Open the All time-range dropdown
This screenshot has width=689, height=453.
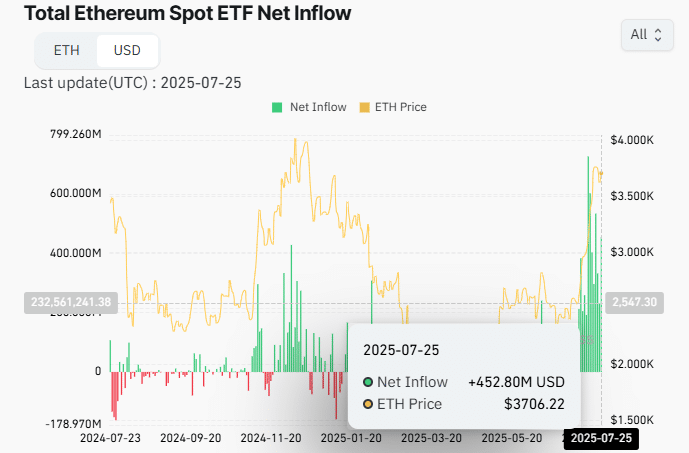646,35
